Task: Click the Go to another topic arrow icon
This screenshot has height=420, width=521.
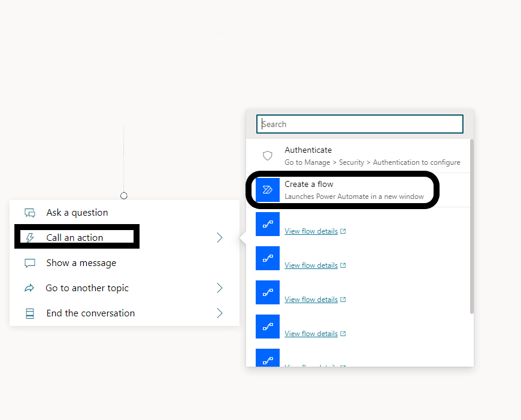Action: [x=30, y=288]
